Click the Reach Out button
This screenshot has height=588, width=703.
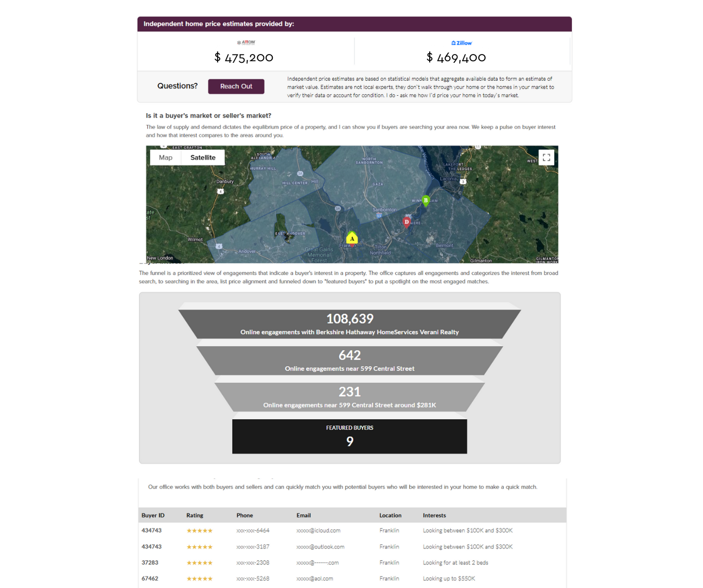pos(236,86)
